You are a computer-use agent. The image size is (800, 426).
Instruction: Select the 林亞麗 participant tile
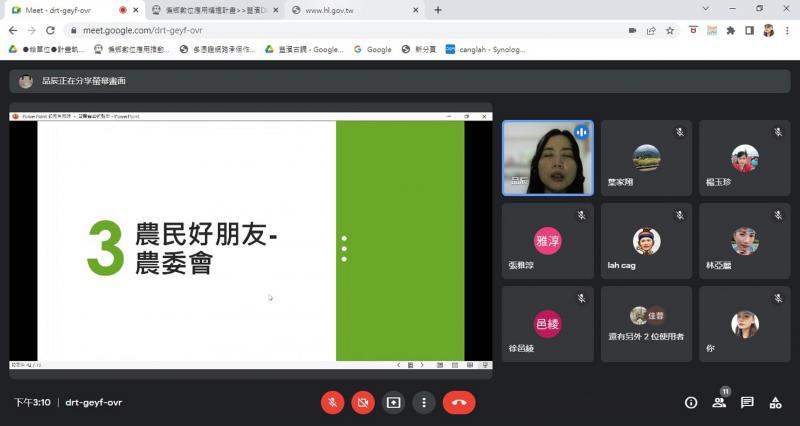(x=745, y=241)
